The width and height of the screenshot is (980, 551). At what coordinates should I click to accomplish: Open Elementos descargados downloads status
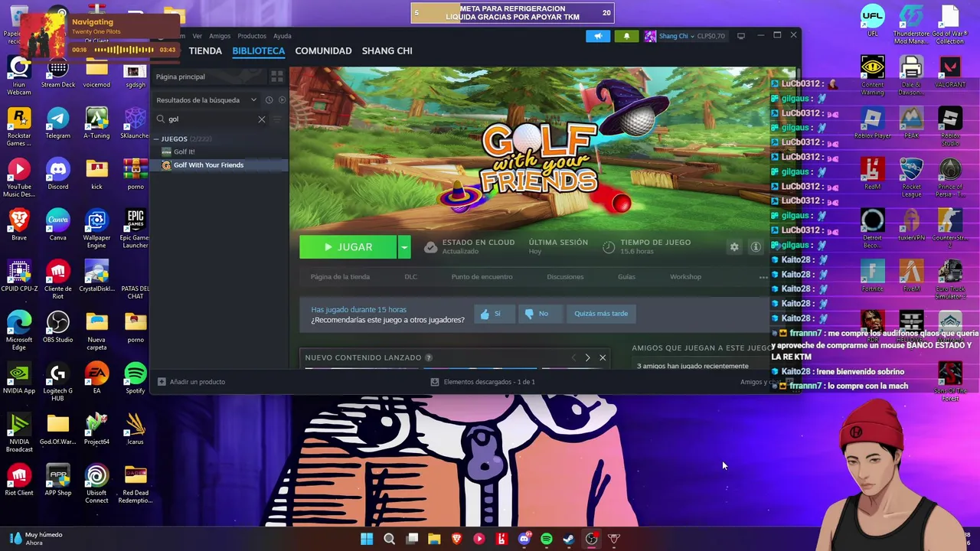tap(482, 382)
